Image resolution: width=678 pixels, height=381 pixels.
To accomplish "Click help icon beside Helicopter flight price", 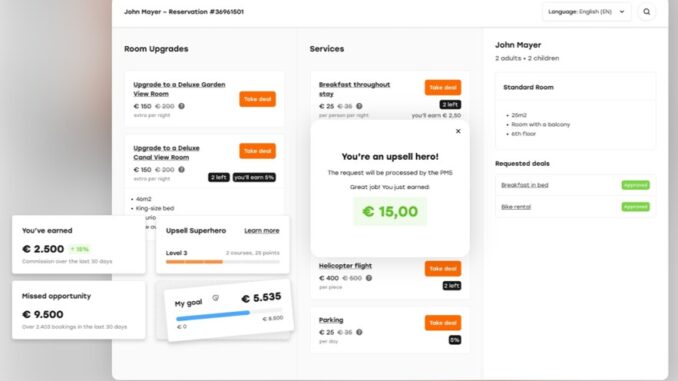I will point(368,278).
